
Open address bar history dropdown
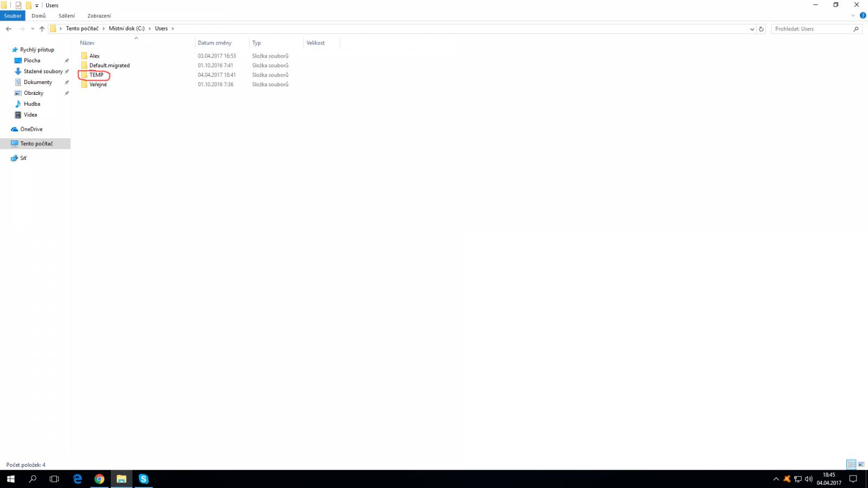[x=752, y=29]
